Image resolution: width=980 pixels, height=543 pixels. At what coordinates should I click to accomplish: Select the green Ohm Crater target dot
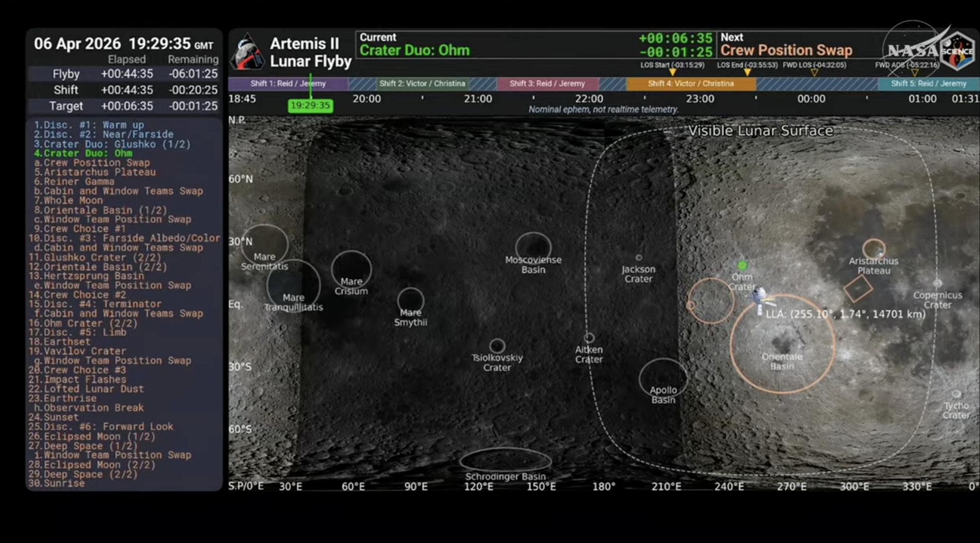(742, 265)
